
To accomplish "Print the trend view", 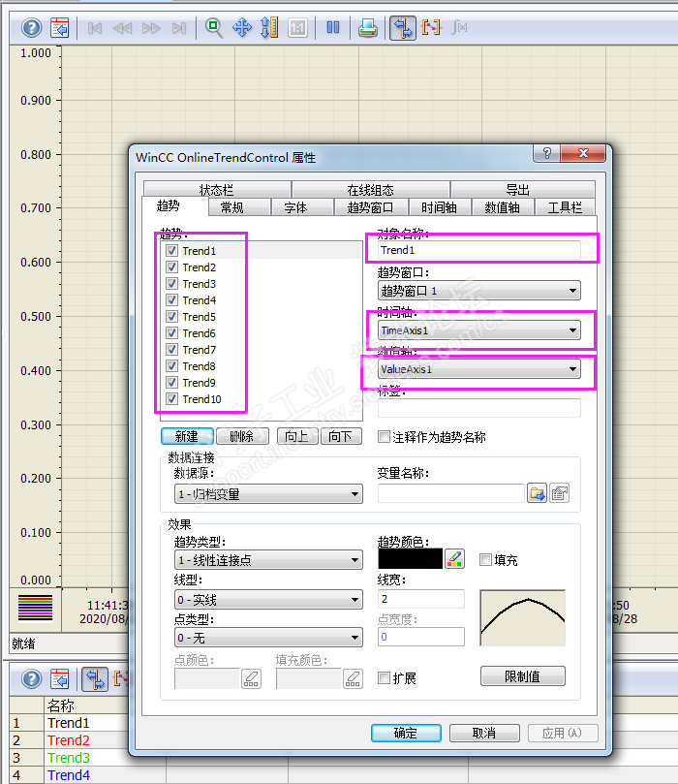I will coord(368,28).
